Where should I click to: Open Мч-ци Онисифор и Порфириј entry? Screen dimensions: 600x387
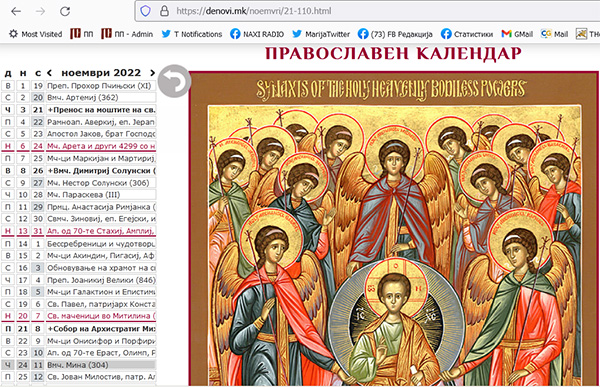(x=101, y=341)
